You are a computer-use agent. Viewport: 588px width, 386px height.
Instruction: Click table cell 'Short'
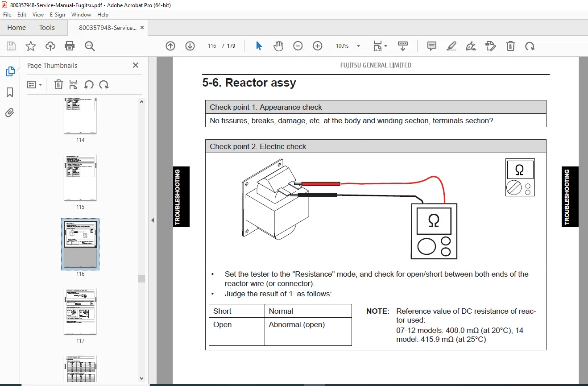222,311
